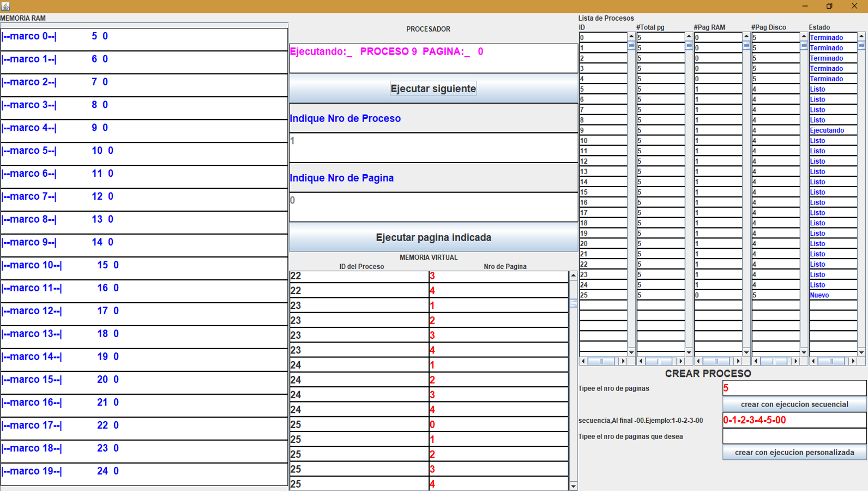Viewport: 868px width, 491px height.
Task: Focus the Indique Nro de Proceso field
Action: click(433, 147)
